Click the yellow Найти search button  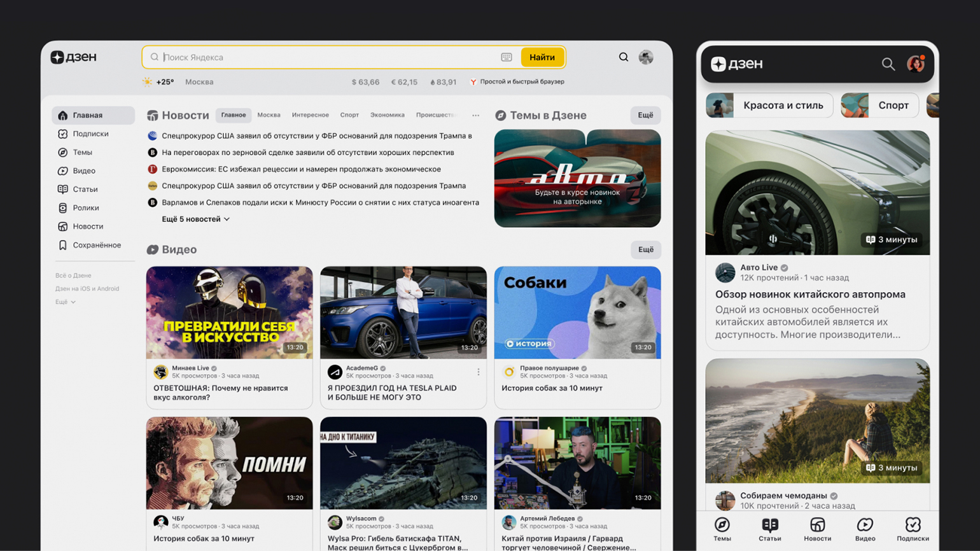pyautogui.click(x=542, y=57)
